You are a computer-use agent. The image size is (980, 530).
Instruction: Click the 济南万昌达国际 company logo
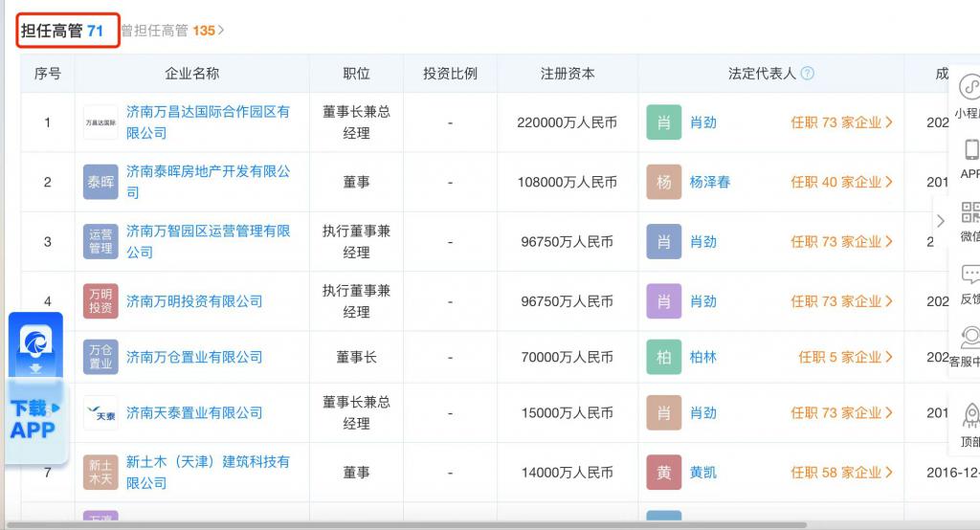100,122
